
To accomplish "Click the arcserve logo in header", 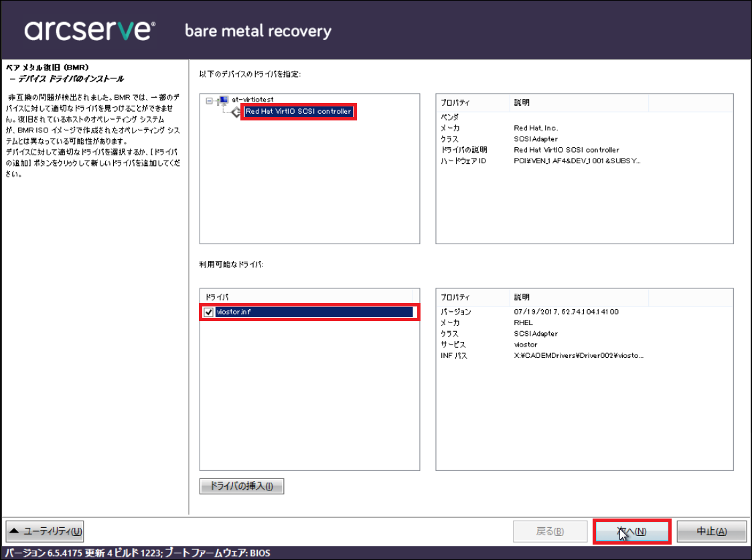I will point(90,30).
